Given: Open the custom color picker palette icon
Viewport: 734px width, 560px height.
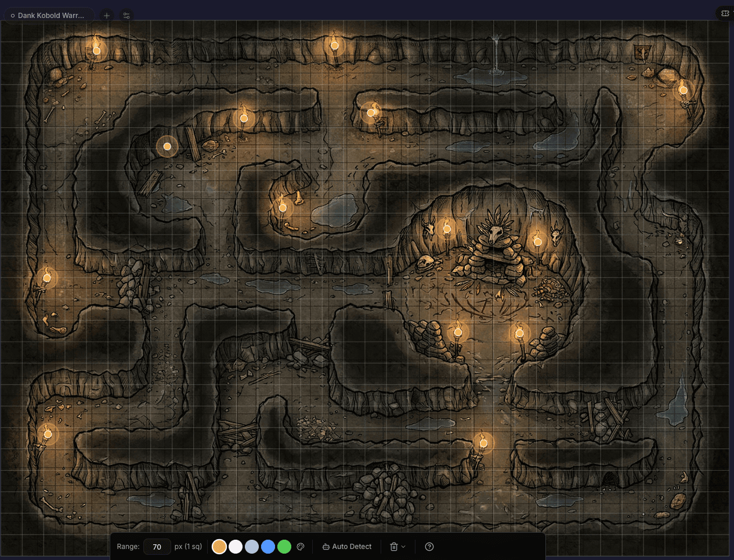Looking at the screenshot, I should [x=301, y=546].
